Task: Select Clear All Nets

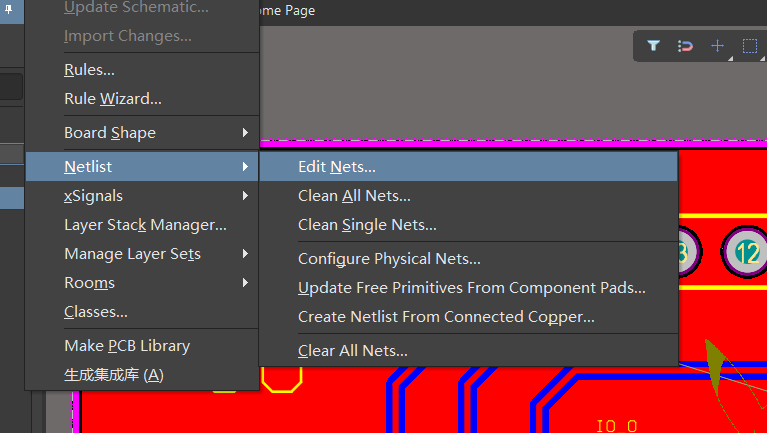Action: pyautogui.click(x=353, y=351)
